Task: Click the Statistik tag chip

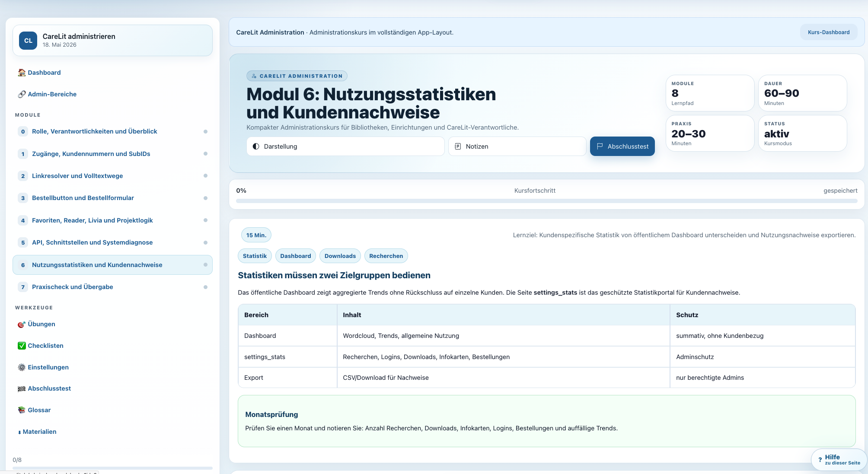Action: pyautogui.click(x=255, y=256)
